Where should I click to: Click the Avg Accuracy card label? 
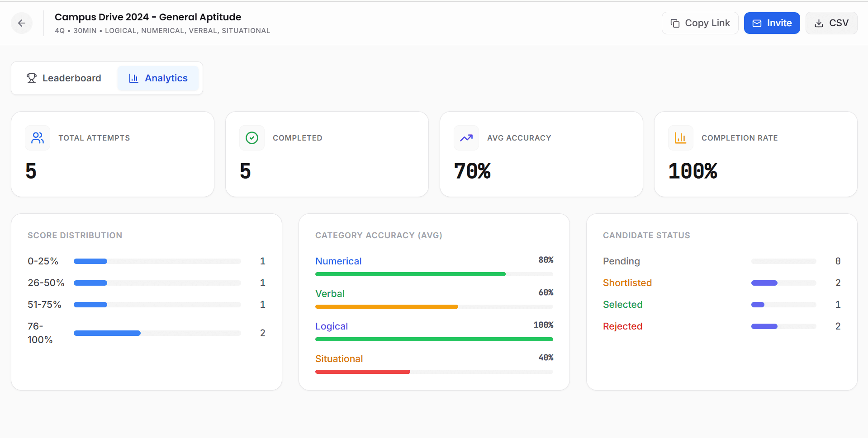point(519,138)
